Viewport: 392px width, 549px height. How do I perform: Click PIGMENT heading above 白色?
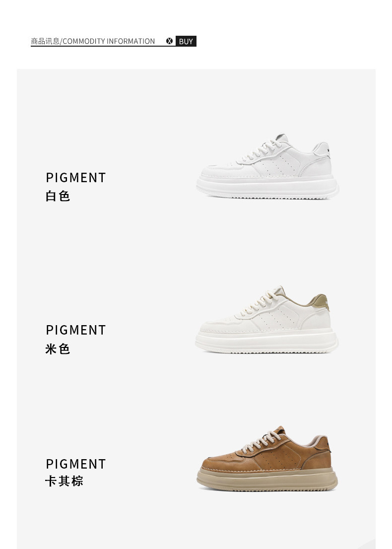tap(75, 178)
